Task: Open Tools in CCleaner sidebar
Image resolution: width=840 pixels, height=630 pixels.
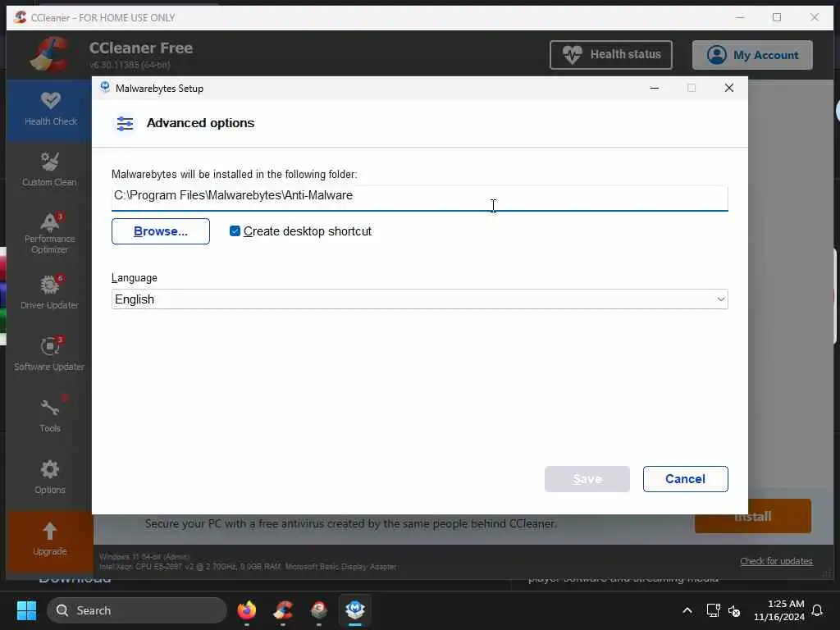Action: point(49,415)
